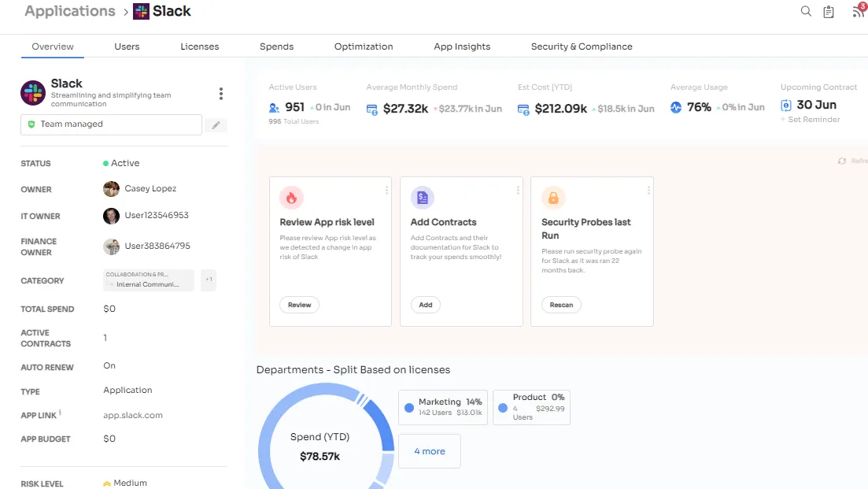The image size is (868, 489).
Task: Click the 30 Jun contract date
Action: tap(817, 105)
